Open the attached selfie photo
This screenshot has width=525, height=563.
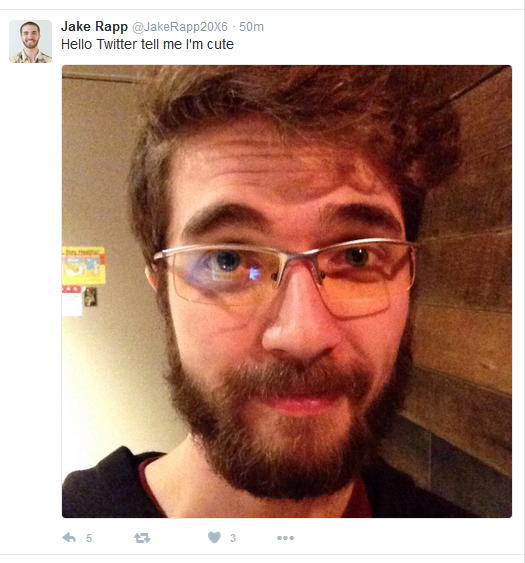[287, 291]
